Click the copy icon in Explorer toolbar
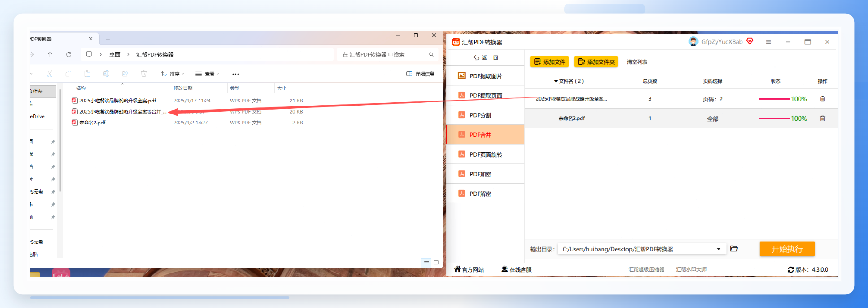 pos(69,74)
